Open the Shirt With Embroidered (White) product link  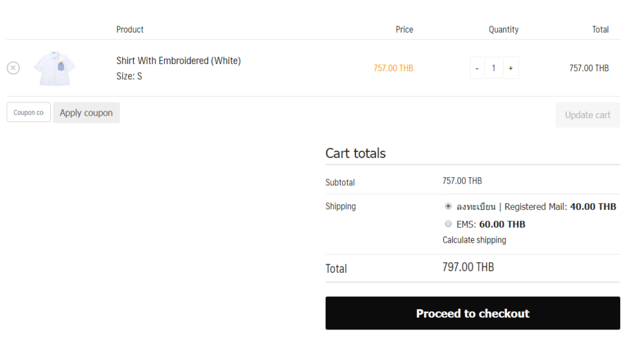coord(178,61)
